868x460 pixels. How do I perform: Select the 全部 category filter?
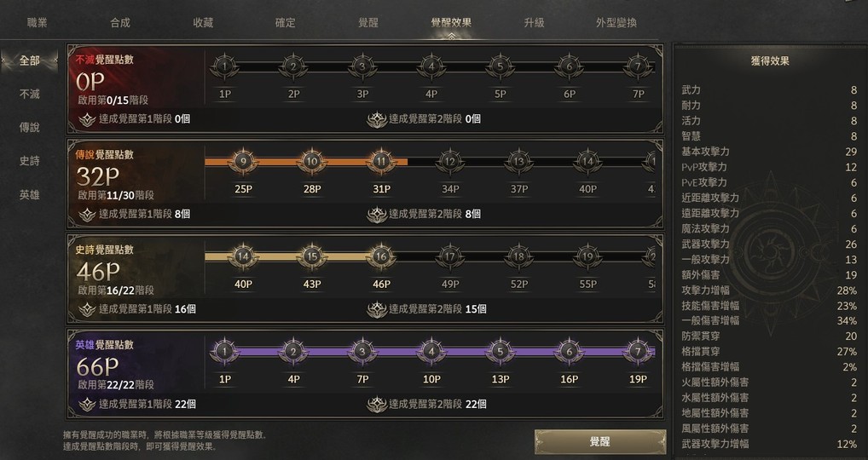click(x=30, y=60)
